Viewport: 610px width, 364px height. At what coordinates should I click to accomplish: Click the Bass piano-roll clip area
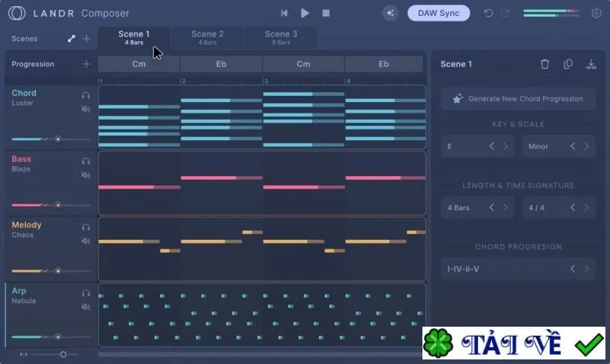coord(262,183)
